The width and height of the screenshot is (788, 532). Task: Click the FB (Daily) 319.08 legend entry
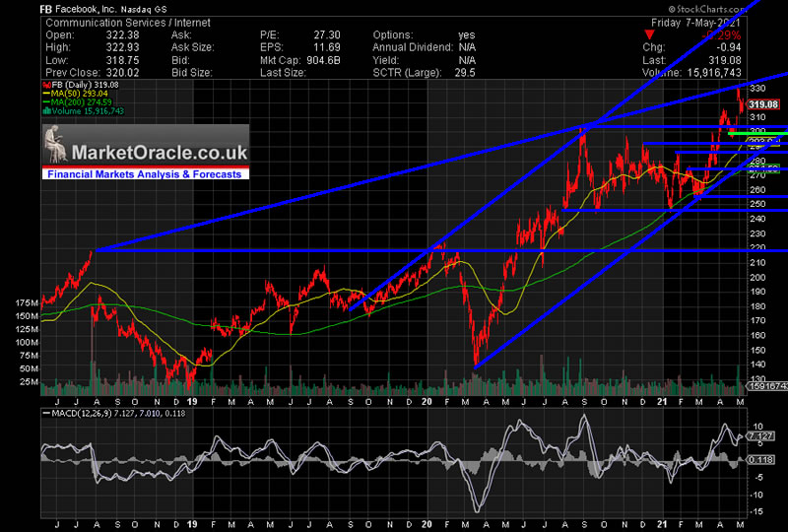82,85
